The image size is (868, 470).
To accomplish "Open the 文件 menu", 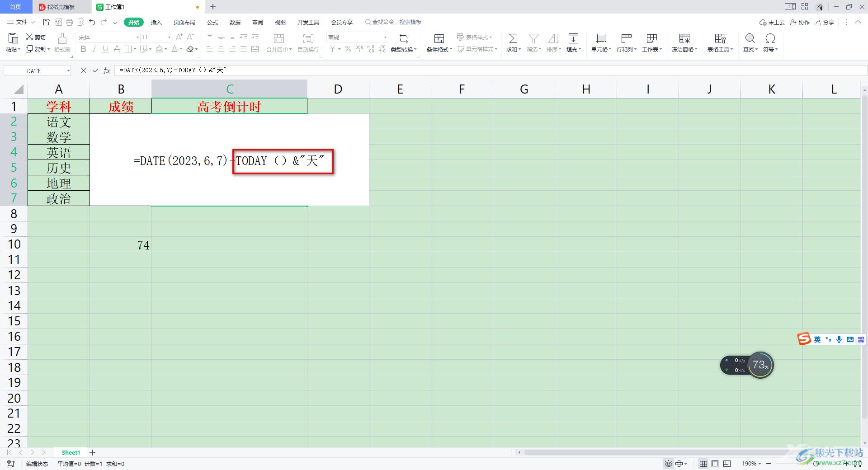I will [21, 22].
